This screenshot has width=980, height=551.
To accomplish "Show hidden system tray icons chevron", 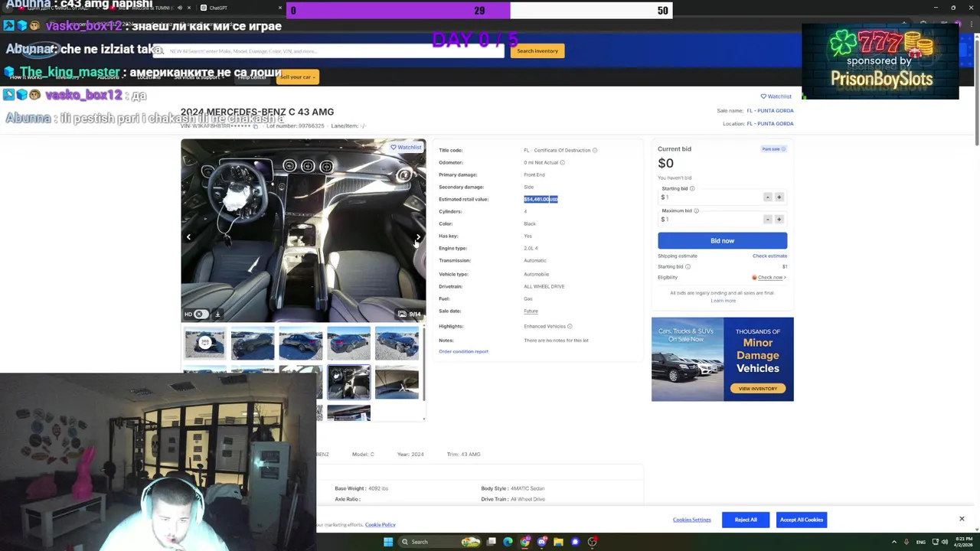I will point(895,542).
